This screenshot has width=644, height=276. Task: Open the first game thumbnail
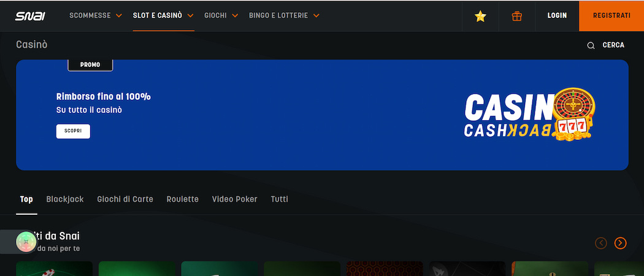point(54,269)
